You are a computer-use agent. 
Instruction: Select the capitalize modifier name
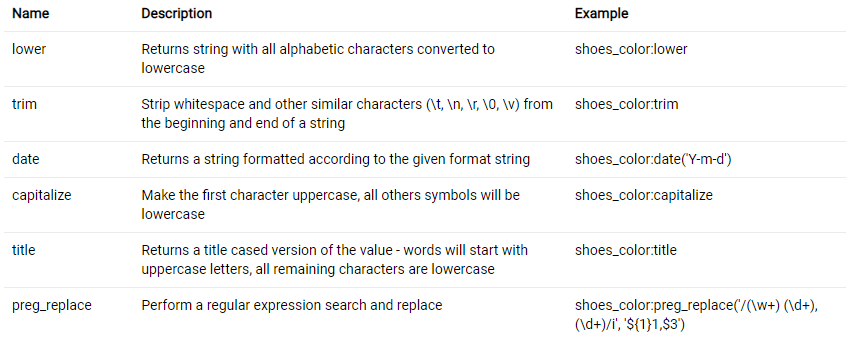[x=42, y=195]
